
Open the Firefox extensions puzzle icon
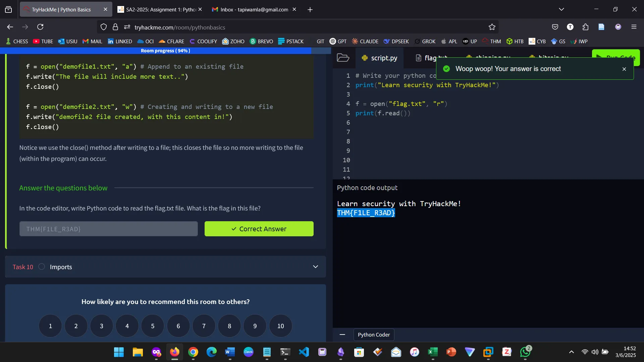click(585, 27)
